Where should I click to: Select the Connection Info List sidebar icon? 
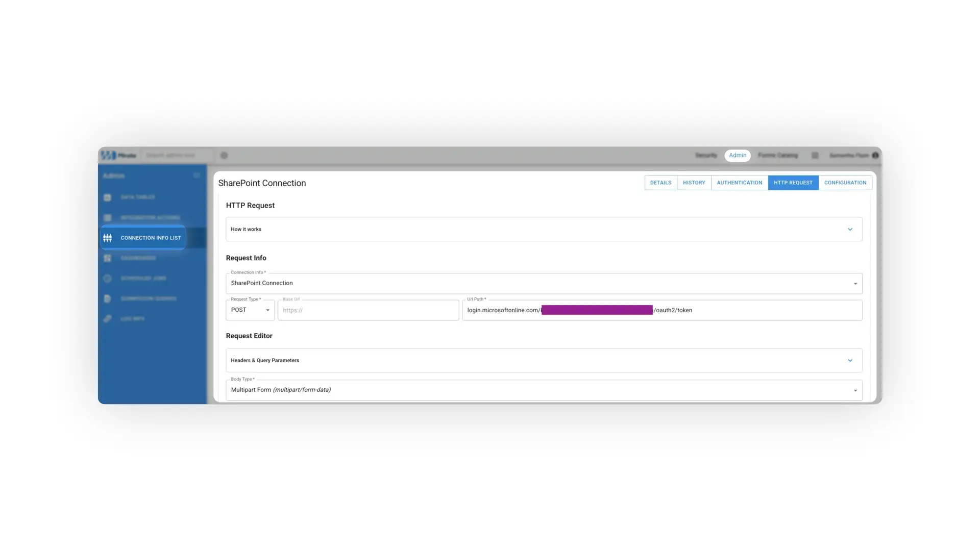(x=108, y=238)
